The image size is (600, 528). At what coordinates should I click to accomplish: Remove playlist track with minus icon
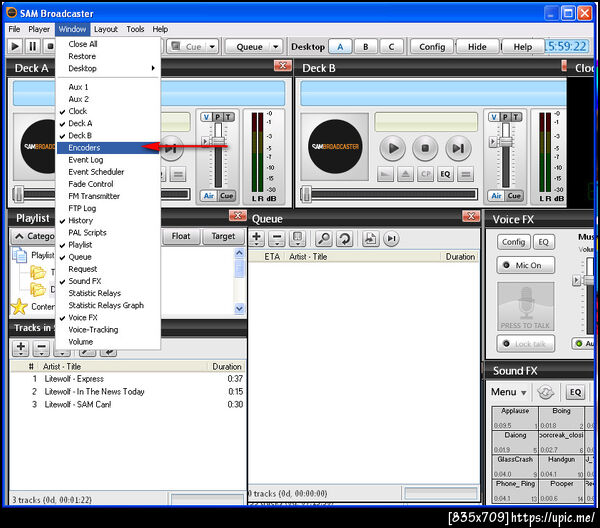[41, 348]
